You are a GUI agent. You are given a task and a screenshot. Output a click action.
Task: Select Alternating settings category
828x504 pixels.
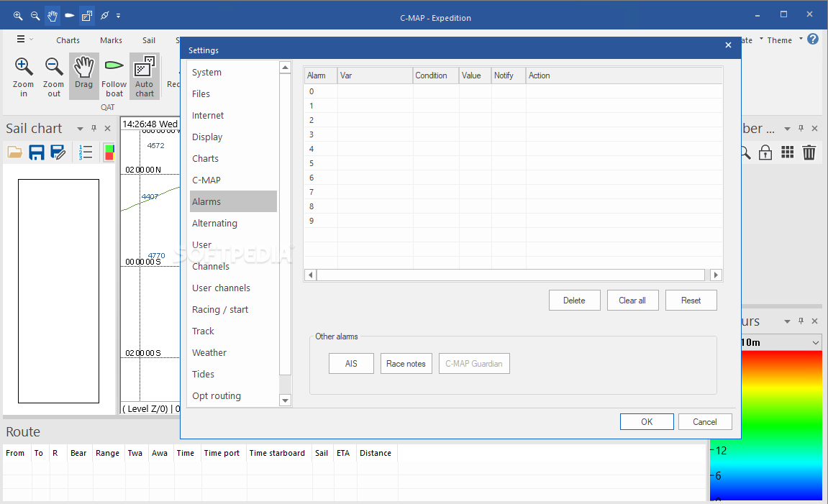(x=233, y=223)
